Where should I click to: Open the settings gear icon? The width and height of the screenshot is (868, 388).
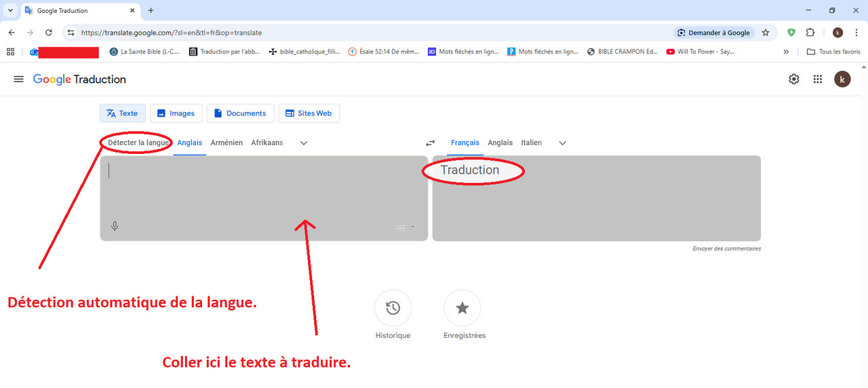tap(794, 79)
